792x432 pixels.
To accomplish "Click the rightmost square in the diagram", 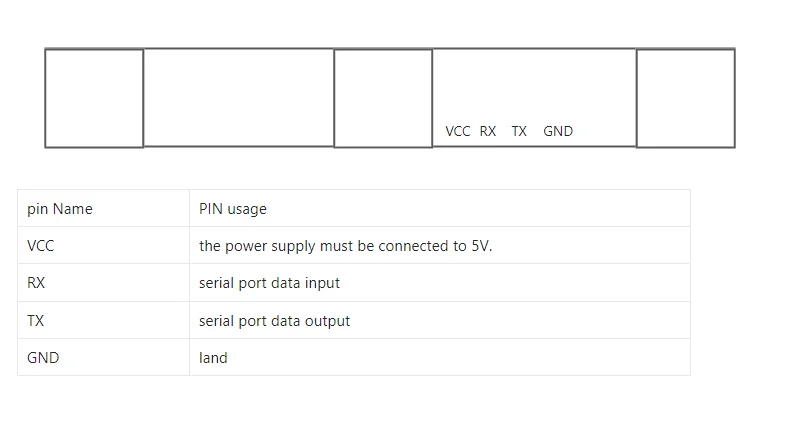I will click(686, 98).
